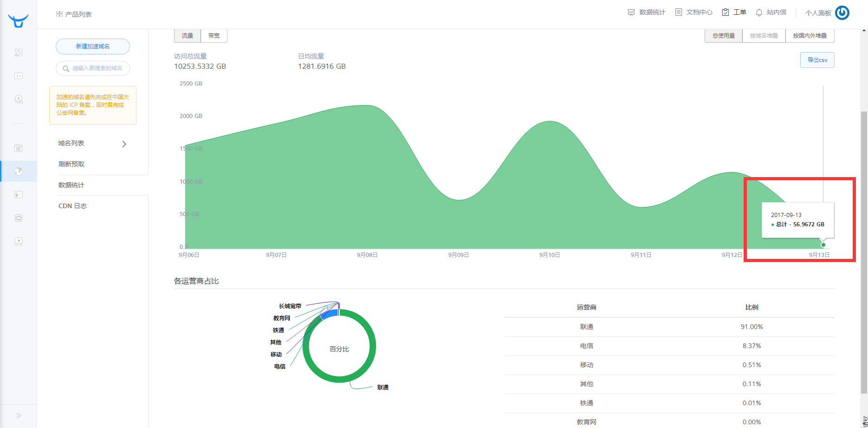Click the 新建加速域名 button
Screen dimensions: 868x428
93,46
